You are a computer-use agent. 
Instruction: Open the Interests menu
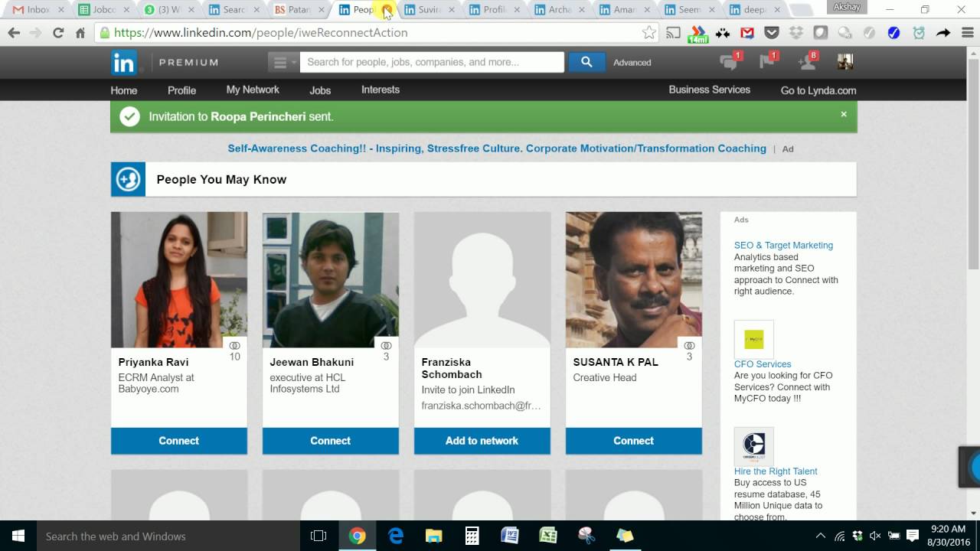pos(381,90)
